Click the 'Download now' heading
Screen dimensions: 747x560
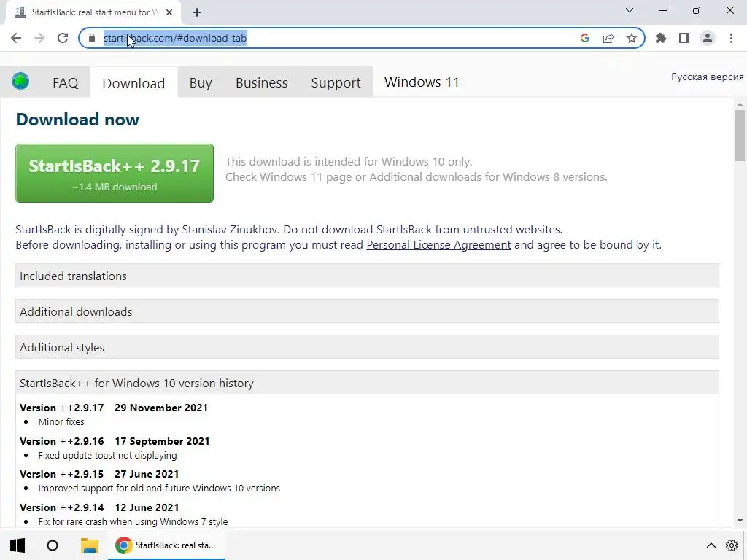point(77,120)
